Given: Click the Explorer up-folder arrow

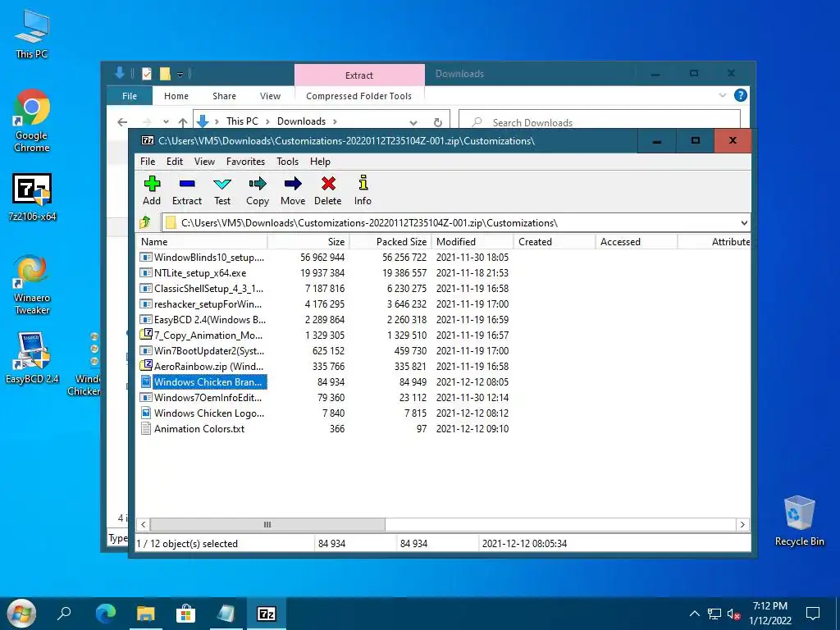Looking at the screenshot, I should click(x=183, y=122).
